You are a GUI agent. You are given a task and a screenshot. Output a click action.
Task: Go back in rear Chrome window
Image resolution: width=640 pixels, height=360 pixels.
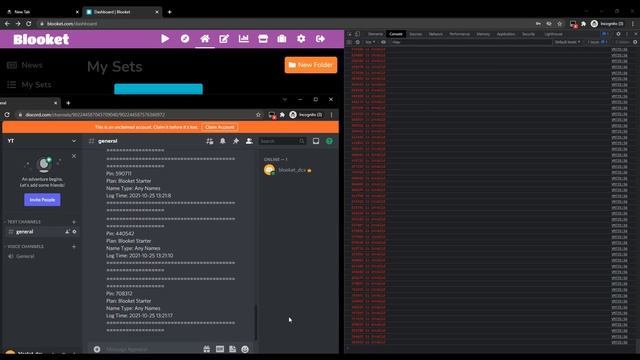coord(7,24)
